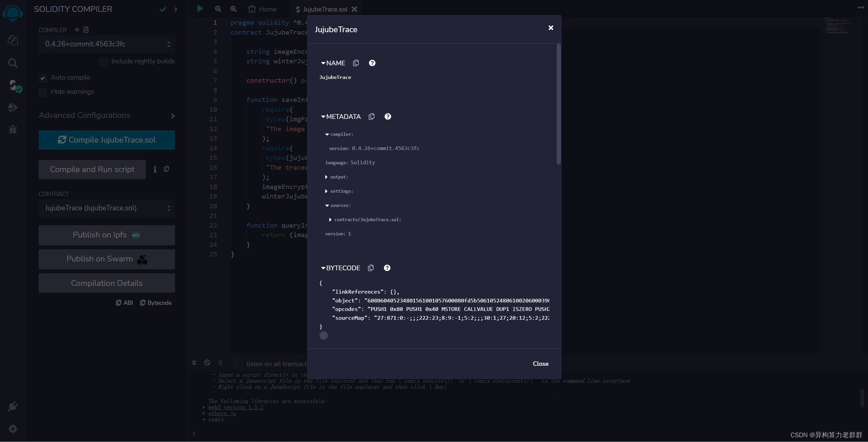Viewport: 868px width, 442px height.
Task: Click the Close button in dialog
Action: click(540, 363)
